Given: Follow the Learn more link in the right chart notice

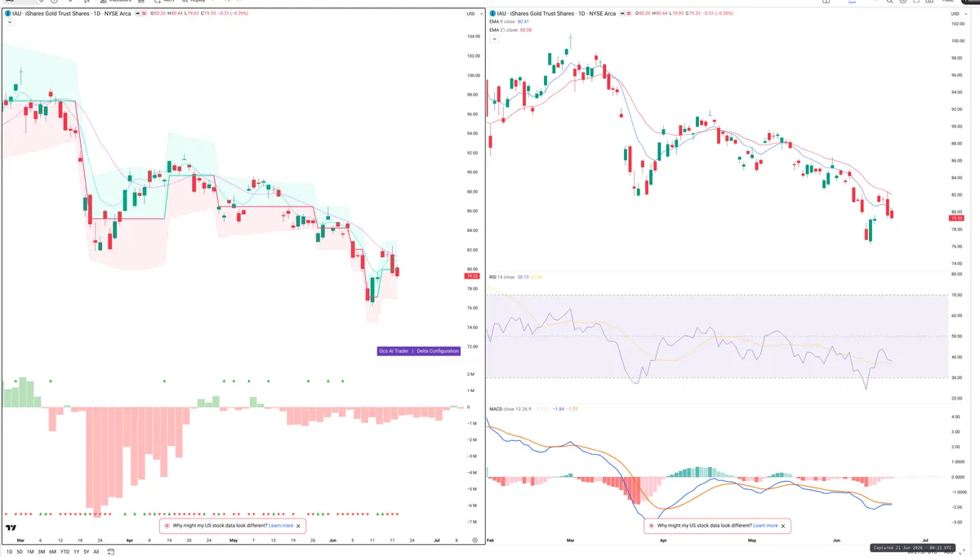Looking at the screenshot, I should [x=765, y=526].
